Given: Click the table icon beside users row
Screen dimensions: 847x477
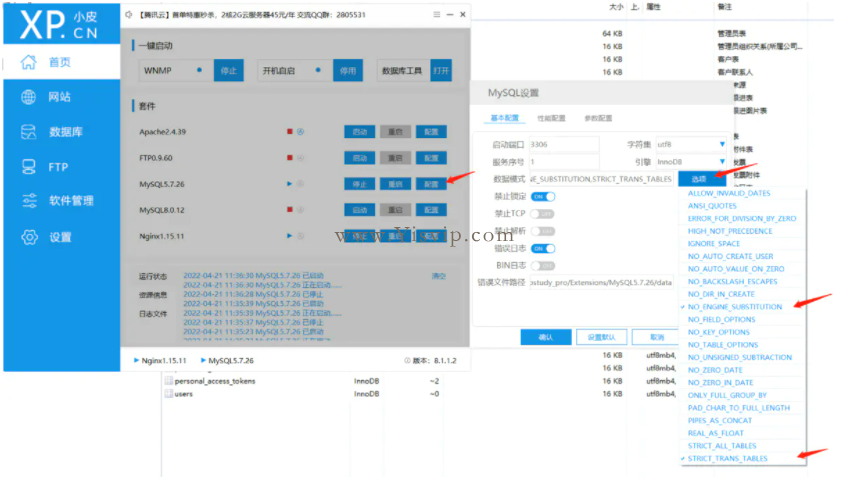Looking at the screenshot, I should [169, 394].
